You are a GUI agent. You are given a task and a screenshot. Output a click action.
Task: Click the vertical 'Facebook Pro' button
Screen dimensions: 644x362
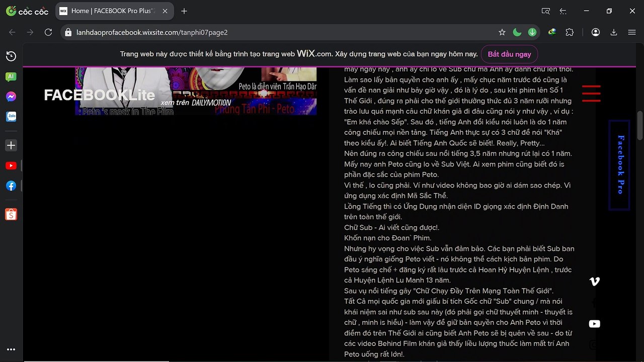(x=619, y=165)
